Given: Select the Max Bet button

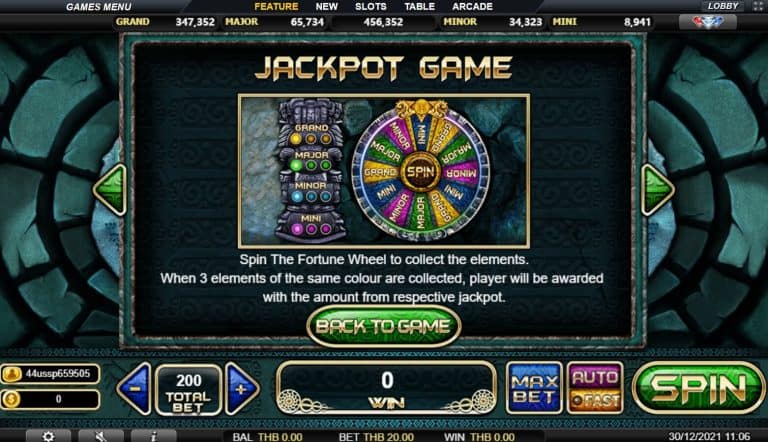Looking at the screenshot, I should [534, 388].
